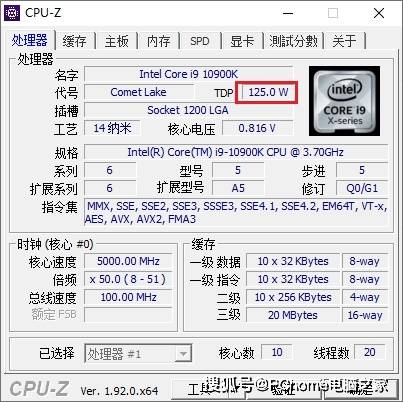Image resolution: width=403 pixels, height=402 pixels.
Task: Open the 缓存 tab
Action: click(x=75, y=41)
